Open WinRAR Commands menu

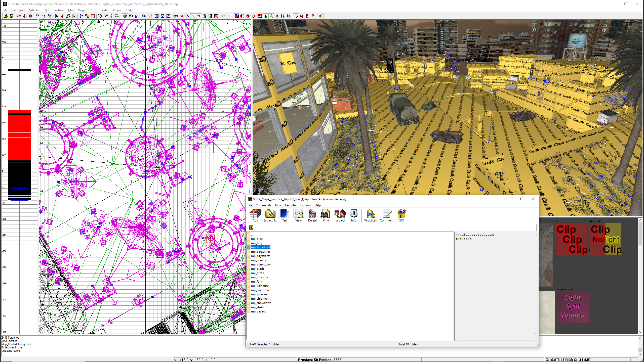(x=263, y=205)
